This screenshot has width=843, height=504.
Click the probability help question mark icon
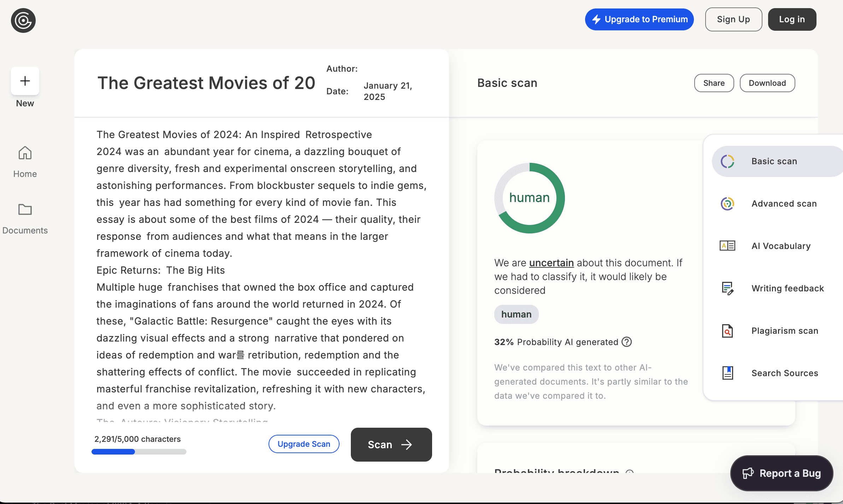point(626,342)
